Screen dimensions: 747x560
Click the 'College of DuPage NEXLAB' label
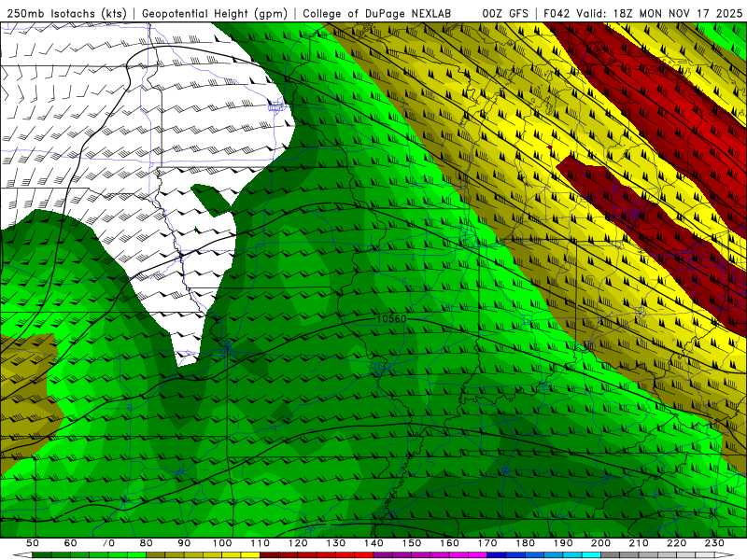pyautogui.click(x=377, y=14)
